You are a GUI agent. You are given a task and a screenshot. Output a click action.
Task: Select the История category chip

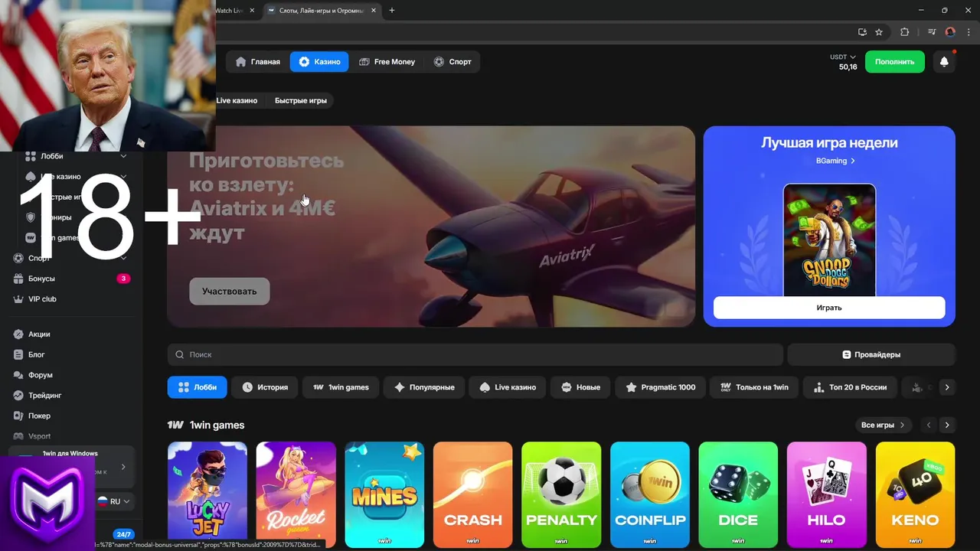[x=265, y=387]
